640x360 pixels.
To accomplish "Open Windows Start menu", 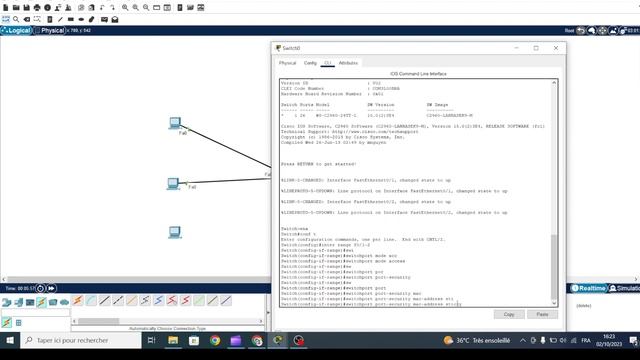I will click(10, 340).
